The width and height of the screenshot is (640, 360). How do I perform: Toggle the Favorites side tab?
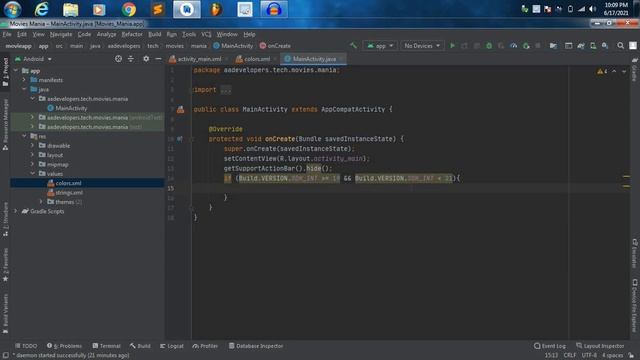(5, 264)
